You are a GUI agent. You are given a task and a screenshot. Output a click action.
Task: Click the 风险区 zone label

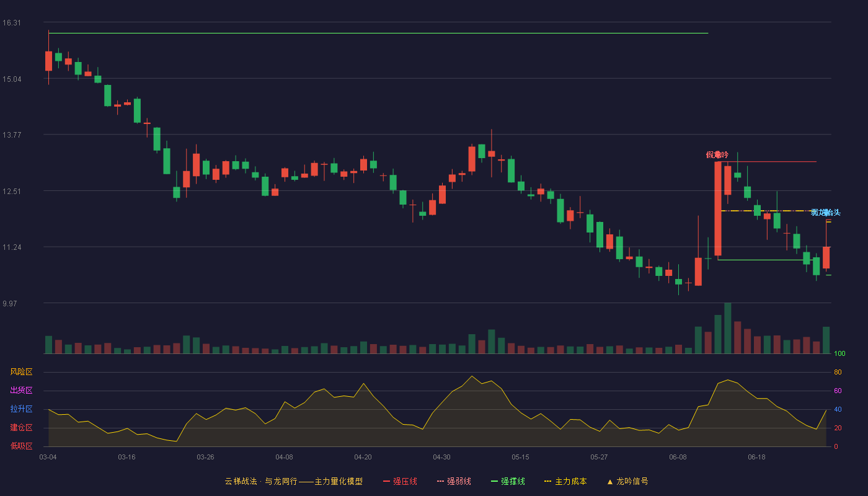[21, 372]
